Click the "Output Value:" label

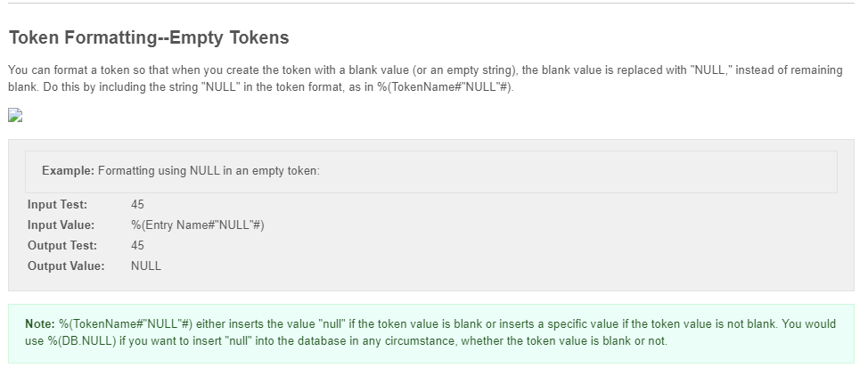[66, 266]
